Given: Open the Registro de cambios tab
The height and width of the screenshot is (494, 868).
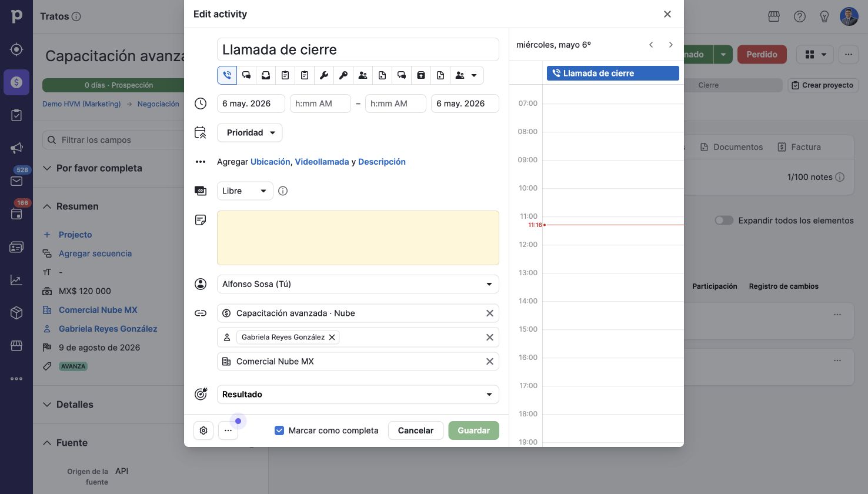Looking at the screenshot, I should [x=784, y=286].
